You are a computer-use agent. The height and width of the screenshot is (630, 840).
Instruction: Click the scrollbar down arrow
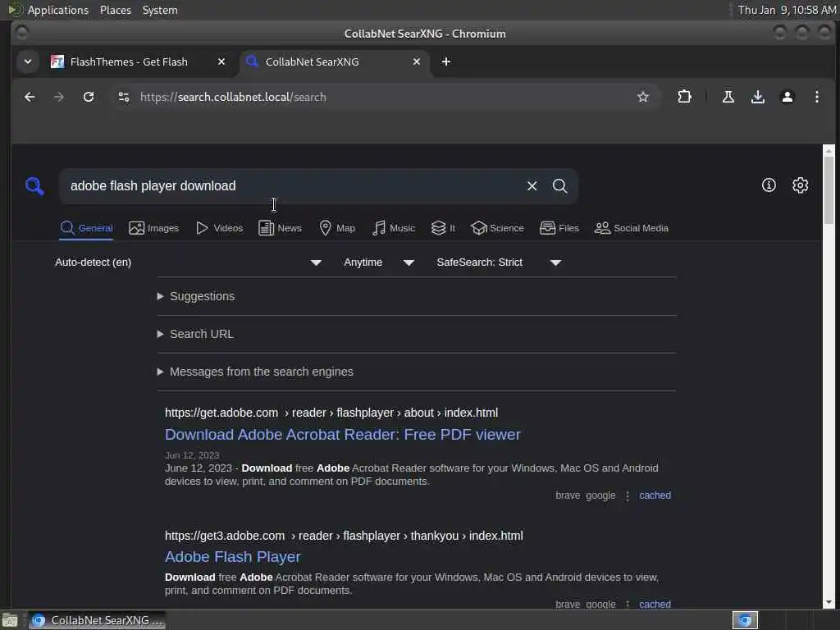(x=829, y=603)
